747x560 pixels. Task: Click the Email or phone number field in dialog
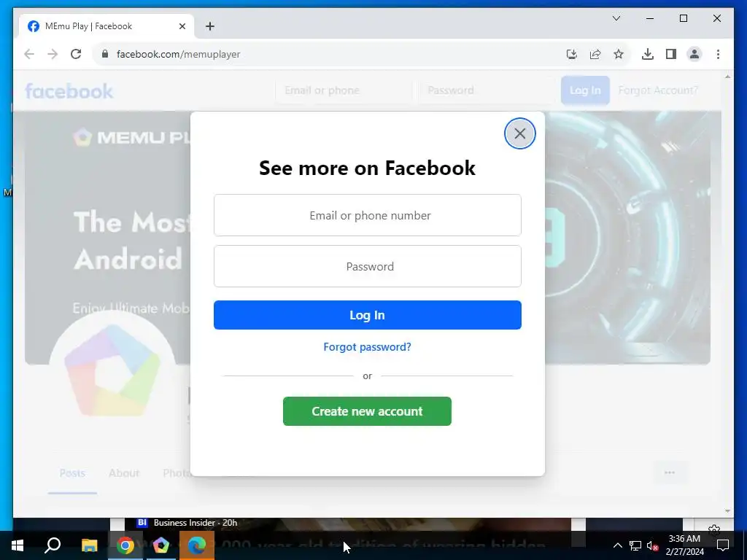click(x=368, y=215)
